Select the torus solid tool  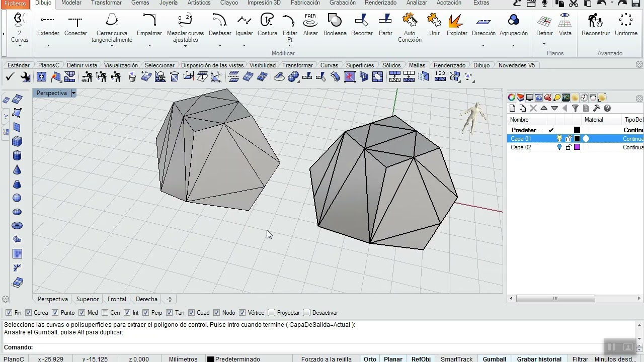(x=17, y=226)
